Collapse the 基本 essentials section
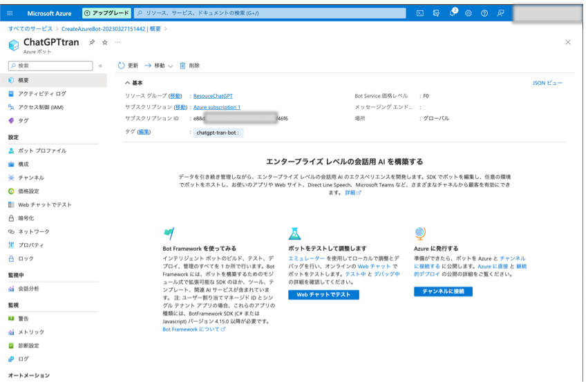 coord(134,83)
